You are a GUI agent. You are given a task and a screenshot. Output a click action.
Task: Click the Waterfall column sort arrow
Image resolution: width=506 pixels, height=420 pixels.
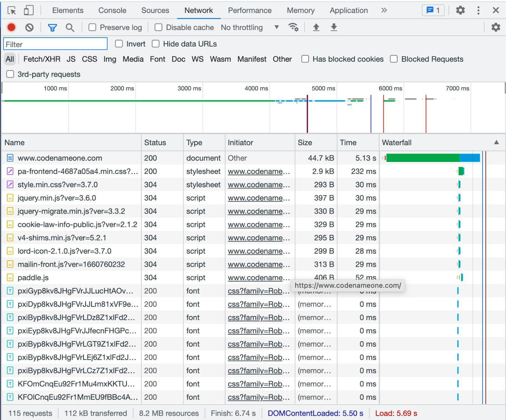click(x=496, y=142)
